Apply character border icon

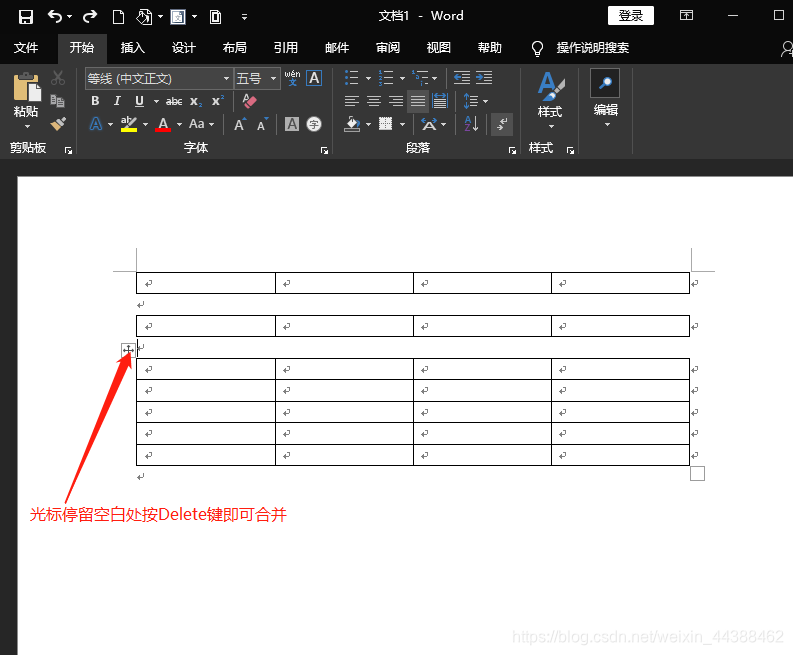(x=314, y=78)
